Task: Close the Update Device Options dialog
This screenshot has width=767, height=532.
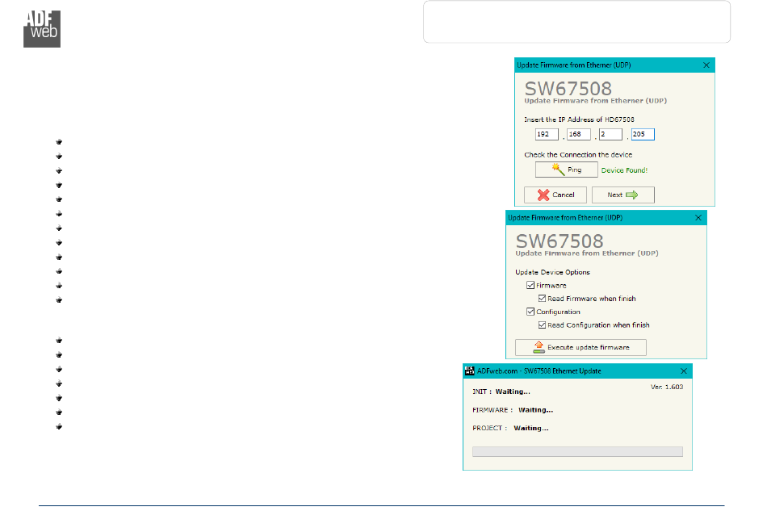Action: point(698,218)
